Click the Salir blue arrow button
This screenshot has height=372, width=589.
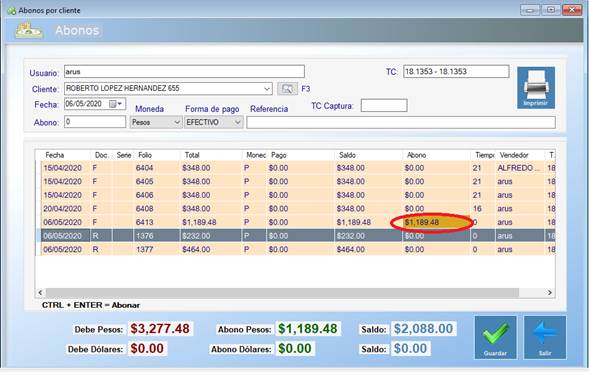(x=545, y=337)
